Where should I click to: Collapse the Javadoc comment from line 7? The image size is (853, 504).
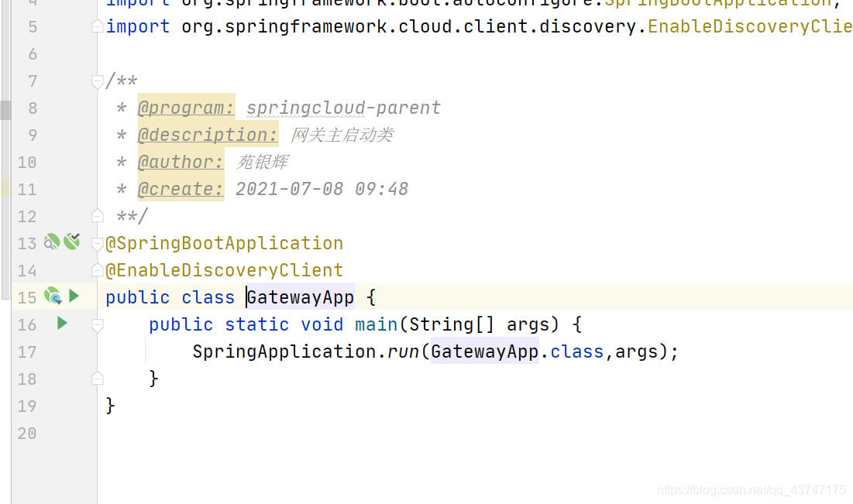(97, 81)
